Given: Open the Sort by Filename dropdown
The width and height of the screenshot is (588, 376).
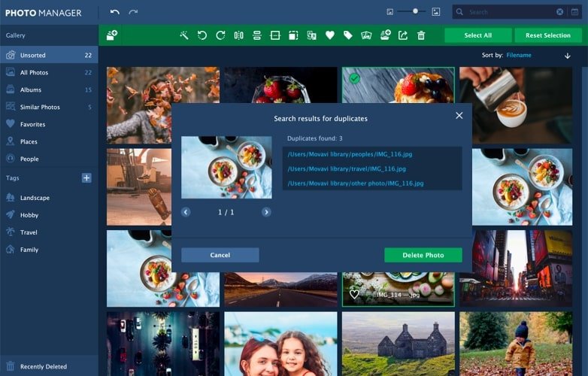Looking at the screenshot, I should click(x=518, y=56).
